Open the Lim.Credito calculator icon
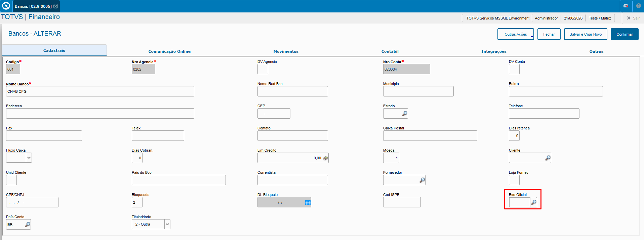 (325, 158)
